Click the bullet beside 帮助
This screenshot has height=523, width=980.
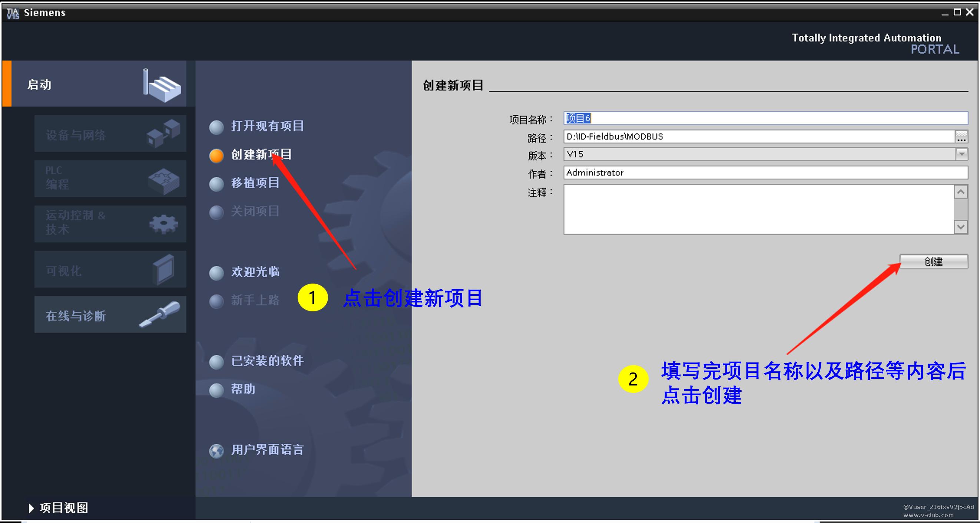pyautogui.click(x=216, y=390)
